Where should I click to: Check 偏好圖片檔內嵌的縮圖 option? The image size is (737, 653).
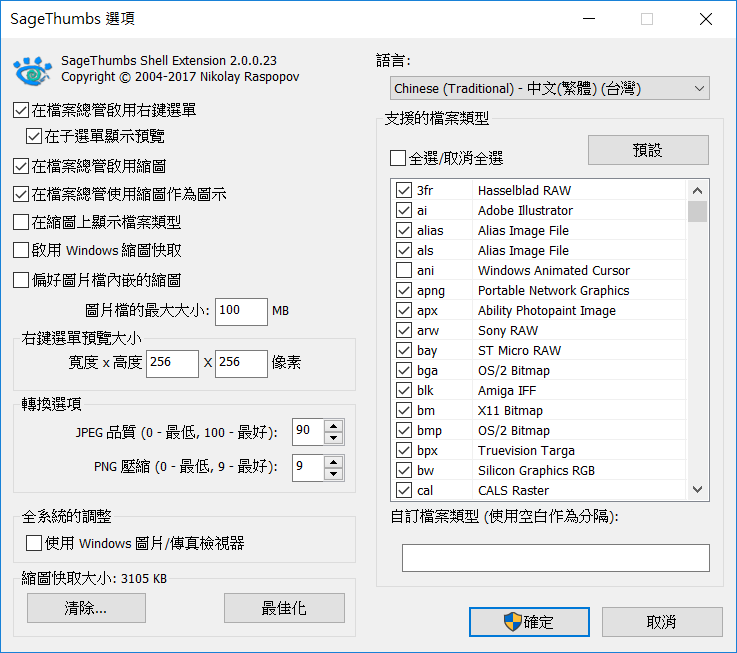coord(21,280)
